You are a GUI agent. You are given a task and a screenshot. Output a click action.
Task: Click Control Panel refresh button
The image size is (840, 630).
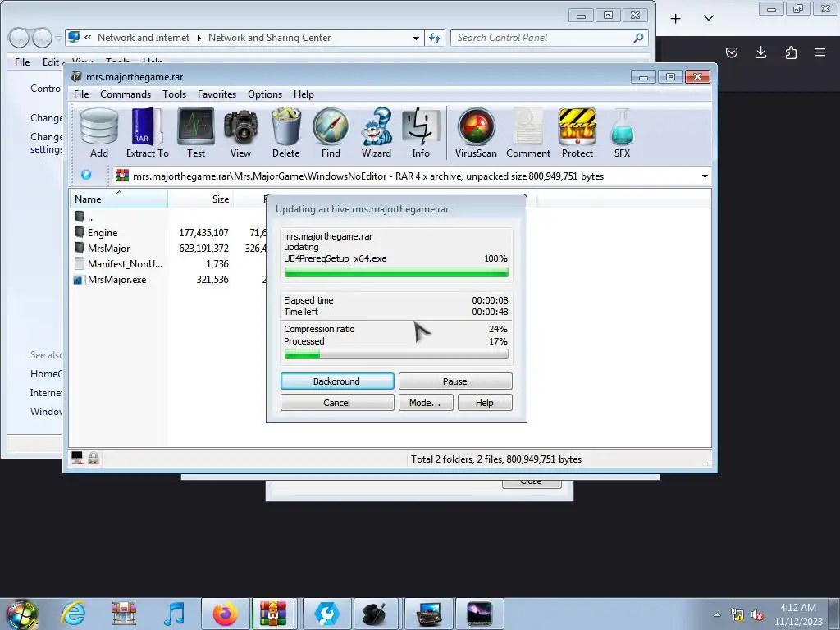[x=435, y=38]
